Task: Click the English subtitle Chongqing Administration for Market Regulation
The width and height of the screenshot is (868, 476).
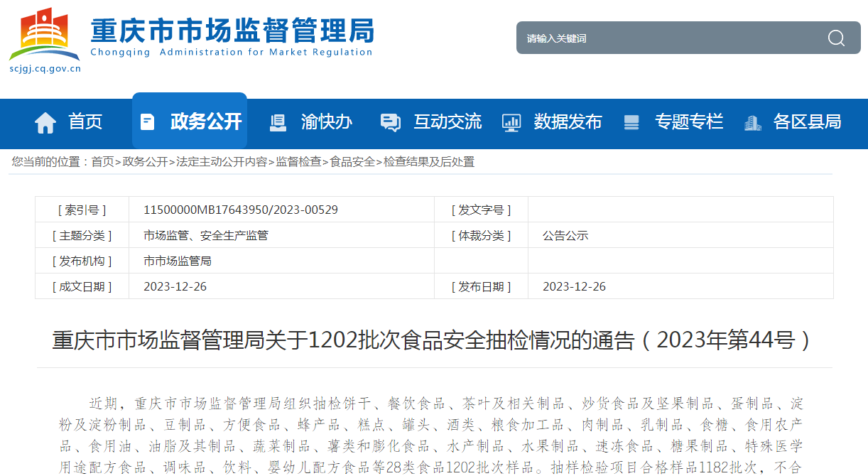Action: (x=232, y=52)
